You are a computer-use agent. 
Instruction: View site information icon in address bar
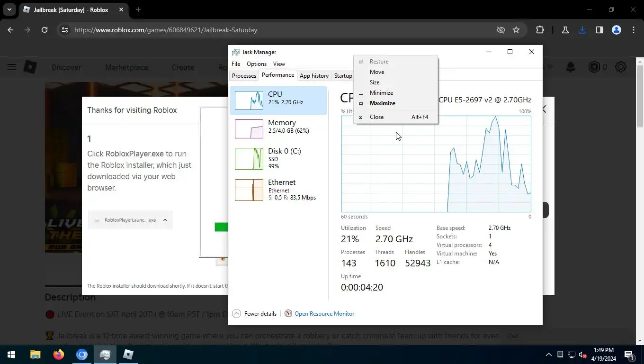pyautogui.click(x=65, y=30)
